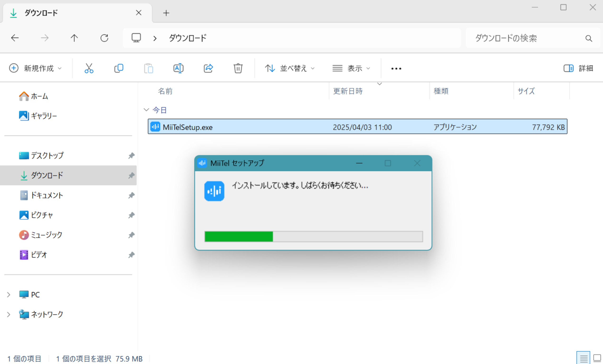The height and width of the screenshot is (364, 603).
Task: Click the date 2025/04/03 11:00
Action: click(362, 127)
